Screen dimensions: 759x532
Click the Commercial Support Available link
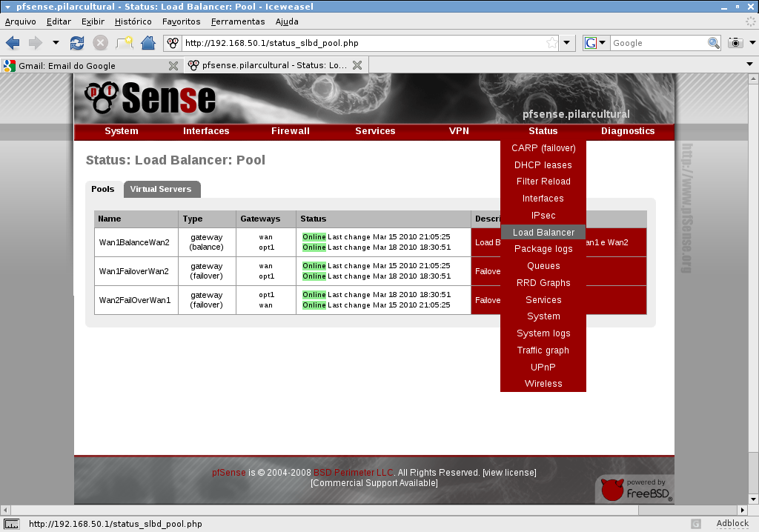(x=374, y=483)
